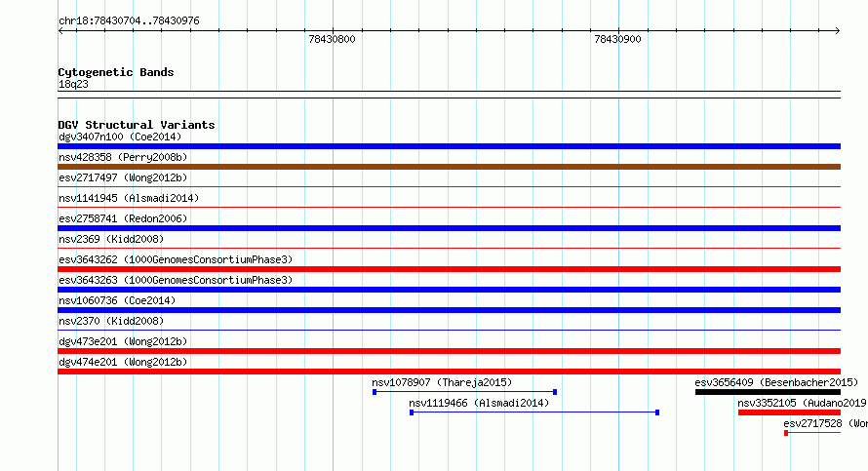
Task: Click the red bar under esv3643262
Action: [x=449, y=269]
